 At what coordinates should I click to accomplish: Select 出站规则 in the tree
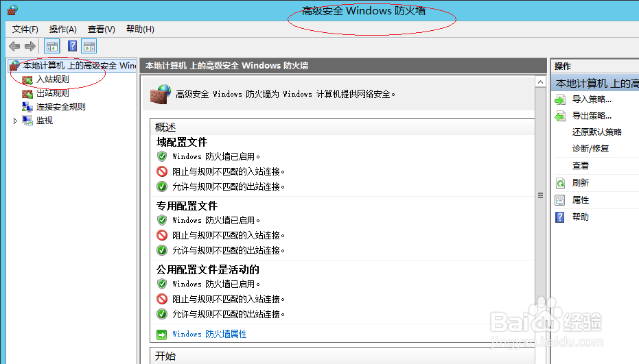[x=53, y=93]
